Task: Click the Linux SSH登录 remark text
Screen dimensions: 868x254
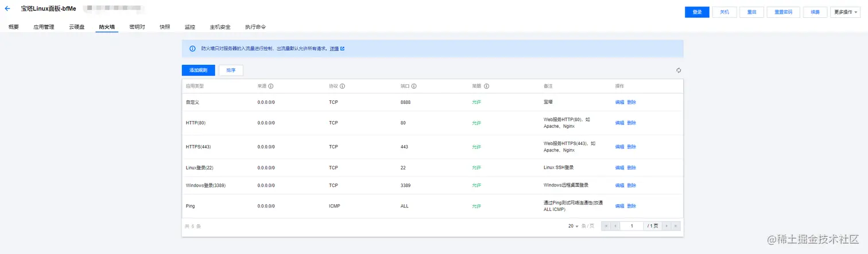Action: tap(559, 167)
